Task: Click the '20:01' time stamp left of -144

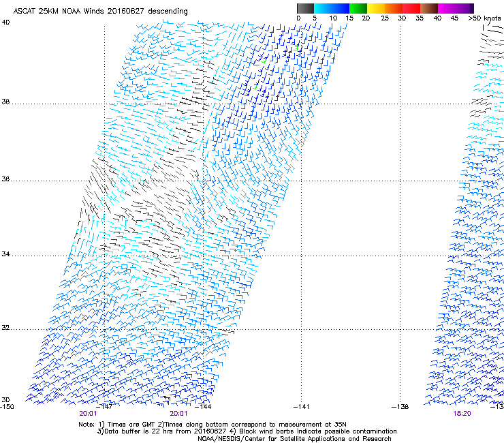Action: 178,414
